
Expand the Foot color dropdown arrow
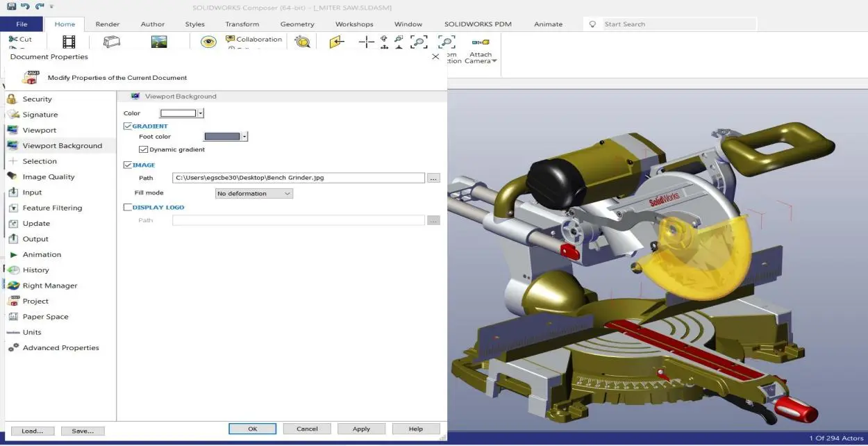point(244,137)
